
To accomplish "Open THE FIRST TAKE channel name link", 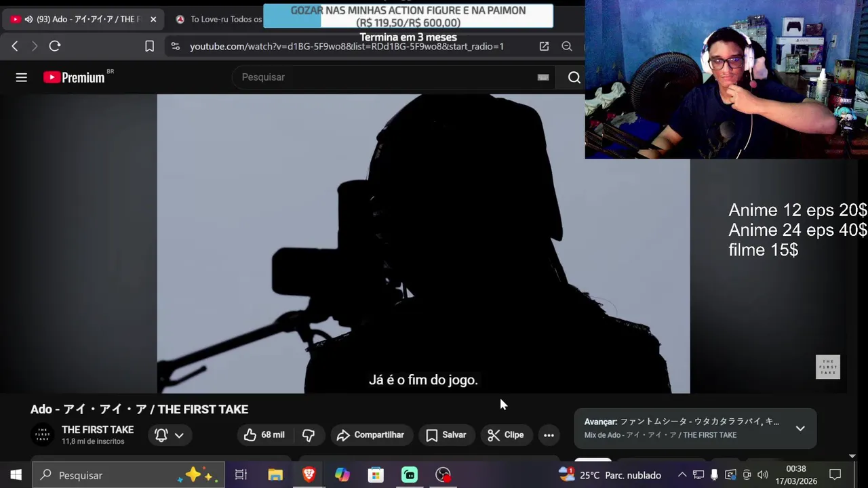I will pyautogui.click(x=98, y=430).
